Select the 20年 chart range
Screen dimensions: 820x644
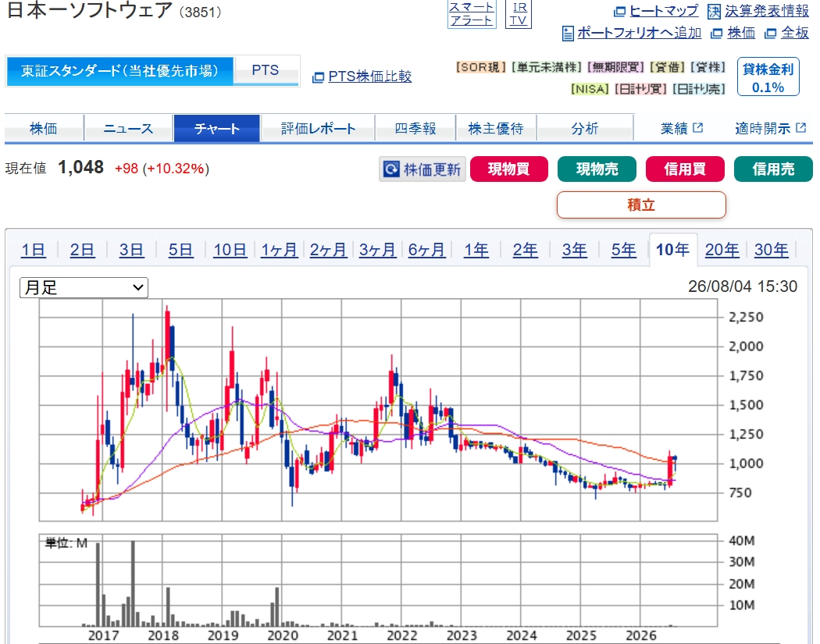coord(722,250)
